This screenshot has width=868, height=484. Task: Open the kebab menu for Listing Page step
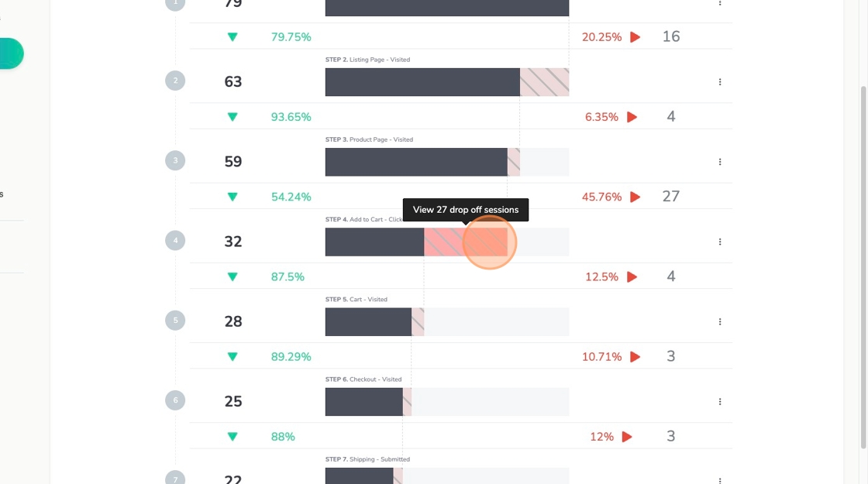(720, 82)
